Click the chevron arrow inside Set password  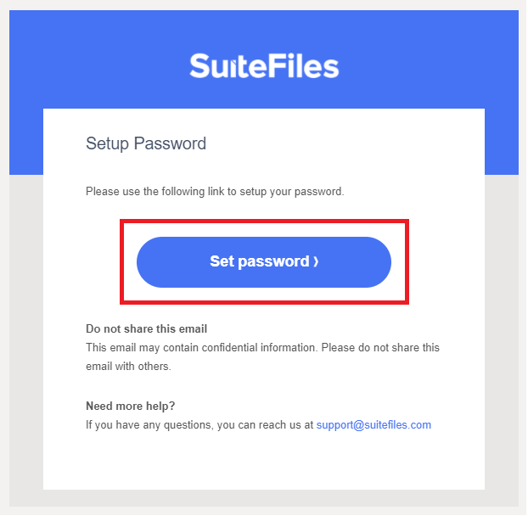point(316,262)
